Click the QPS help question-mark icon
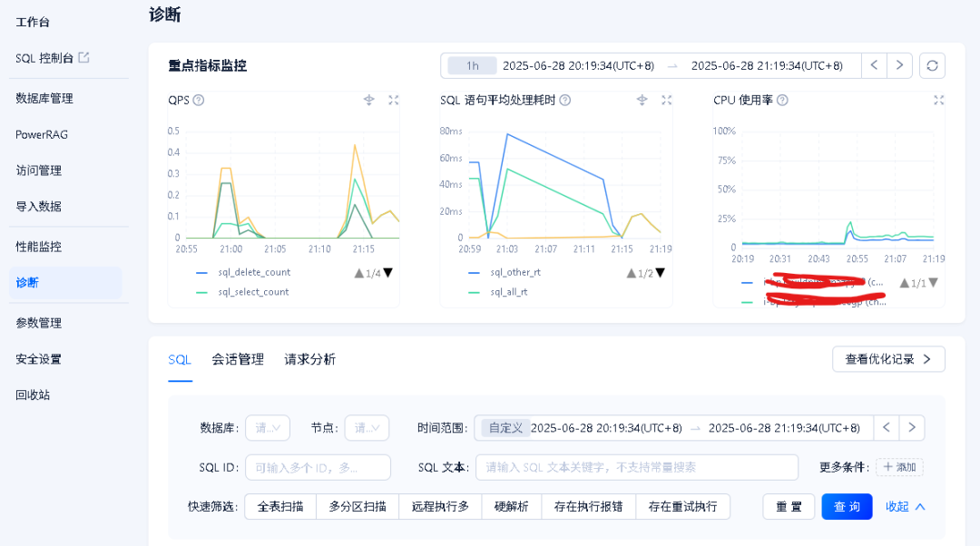980x546 pixels. click(199, 100)
